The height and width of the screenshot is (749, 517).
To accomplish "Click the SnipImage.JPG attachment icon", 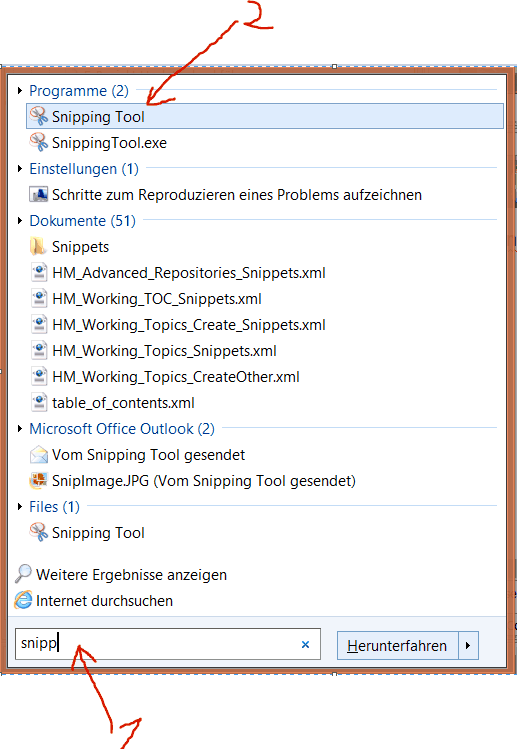I will (39, 481).
